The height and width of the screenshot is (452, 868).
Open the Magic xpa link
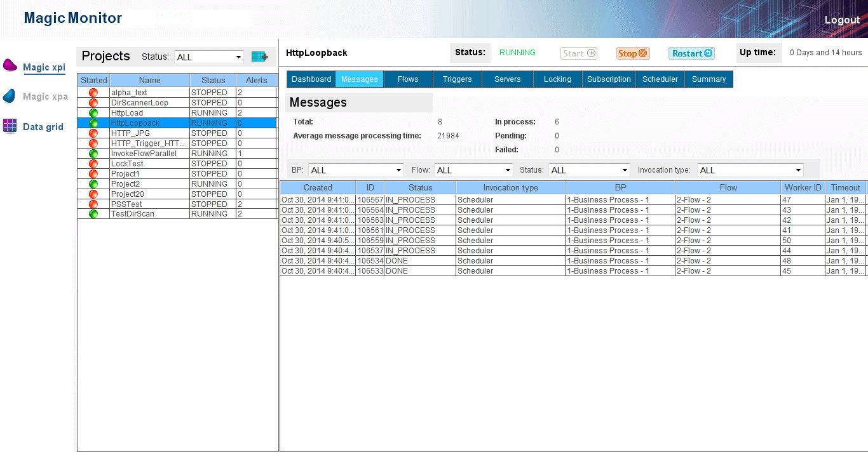point(45,96)
